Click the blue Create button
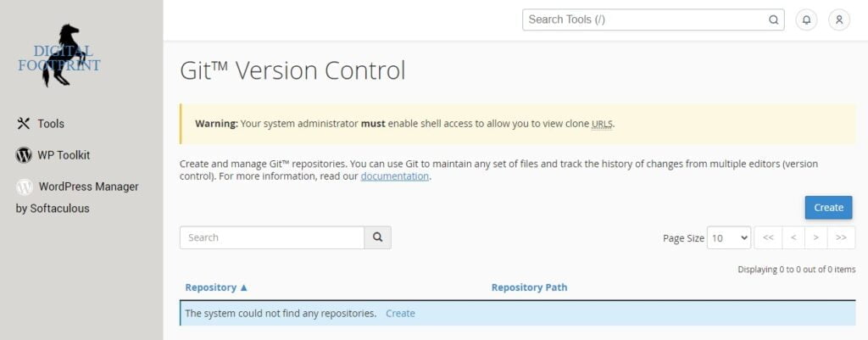The width and height of the screenshot is (868, 340). click(828, 208)
